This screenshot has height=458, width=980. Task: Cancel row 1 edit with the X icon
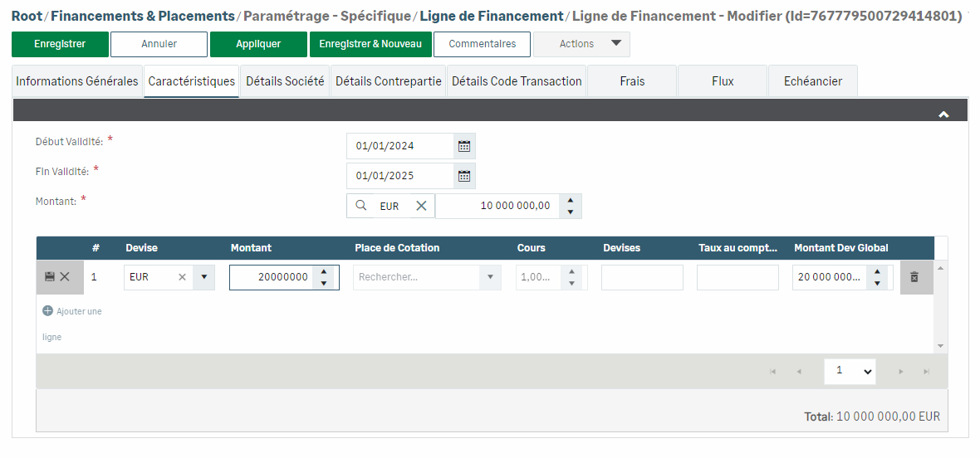[x=65, y=277]
